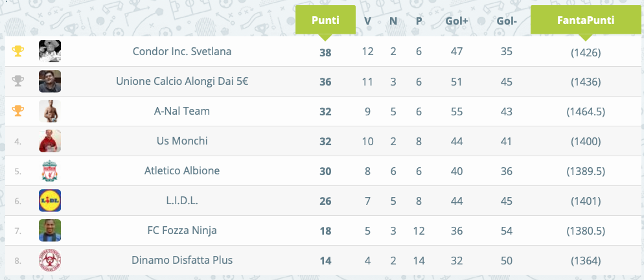Screen dimensions: 644x280
Task: Click the Lidl logo team badge
Action: 50,201
